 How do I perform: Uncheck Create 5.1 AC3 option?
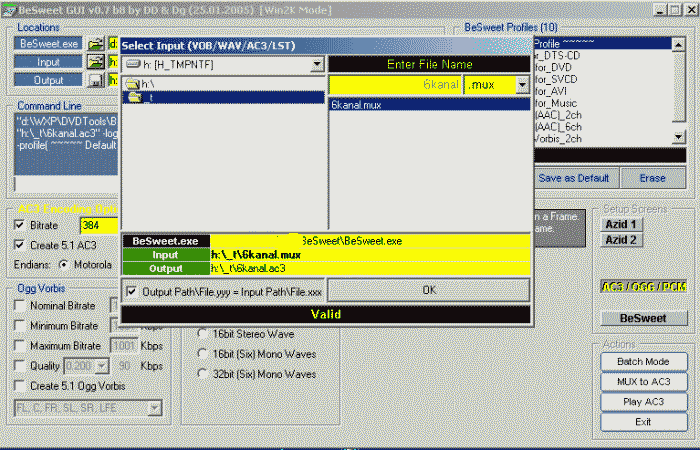pos(21,245)
